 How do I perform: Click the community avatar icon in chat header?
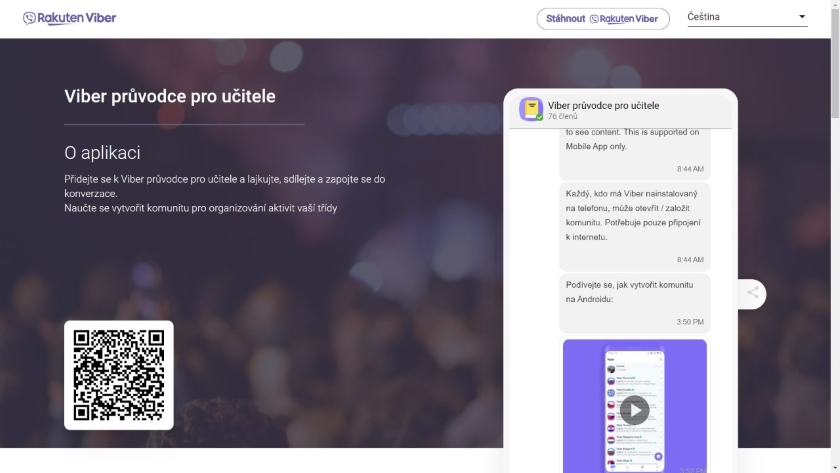531,109
